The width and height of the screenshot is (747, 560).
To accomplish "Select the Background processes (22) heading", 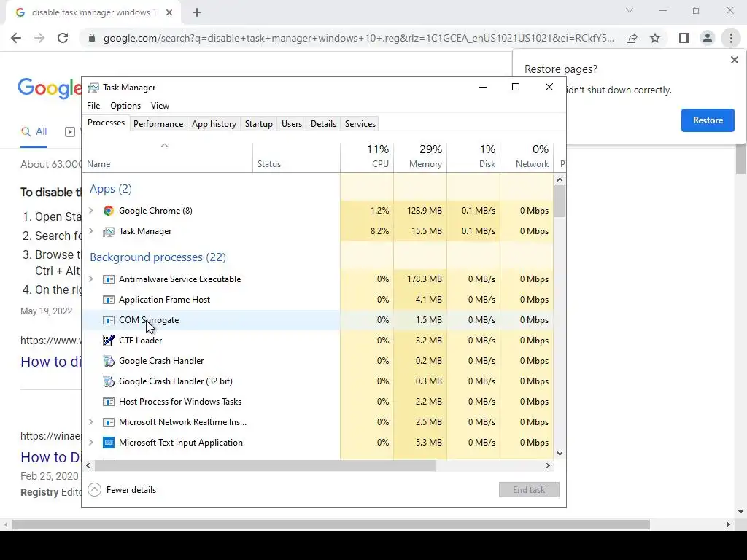I will [158, 257].
